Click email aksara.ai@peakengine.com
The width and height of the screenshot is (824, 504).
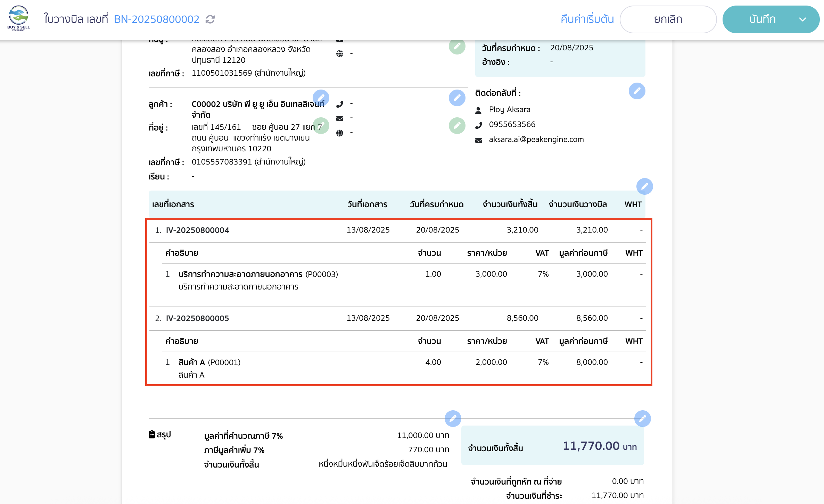click(x=536, y=140)
